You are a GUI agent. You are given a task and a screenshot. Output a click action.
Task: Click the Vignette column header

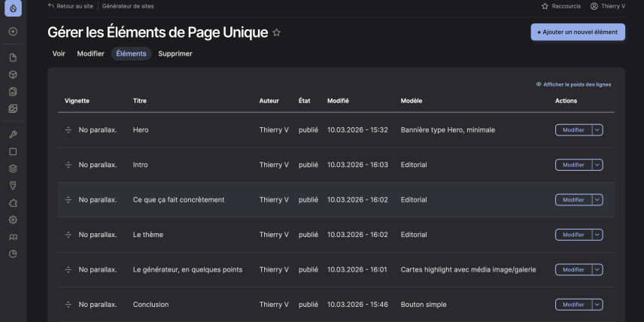click(77, 101)
